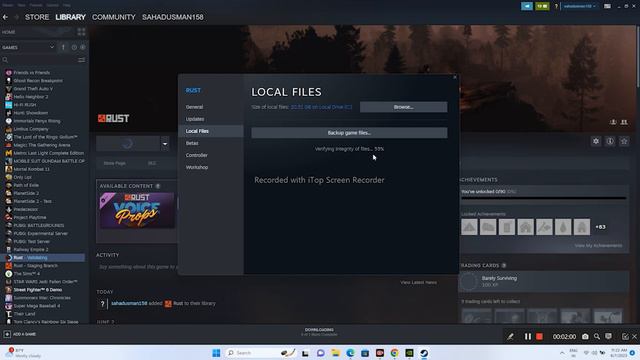Click the library search field
Image resolution: width=640 pixels, height=360 pixels.
pos(39,60)
